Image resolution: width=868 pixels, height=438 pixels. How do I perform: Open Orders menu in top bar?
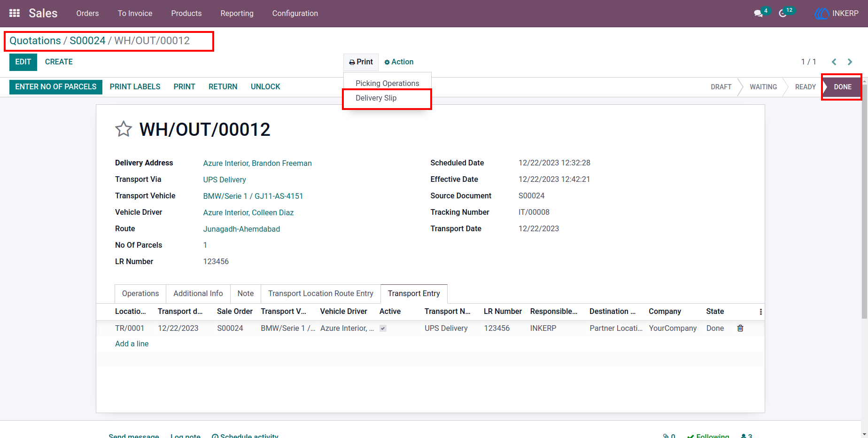coord(87,13)
